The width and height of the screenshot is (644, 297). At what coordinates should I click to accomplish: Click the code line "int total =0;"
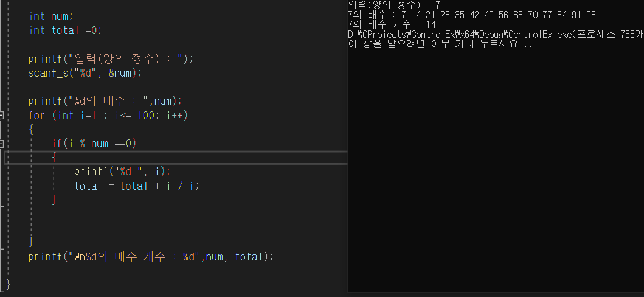coord(65,30)
